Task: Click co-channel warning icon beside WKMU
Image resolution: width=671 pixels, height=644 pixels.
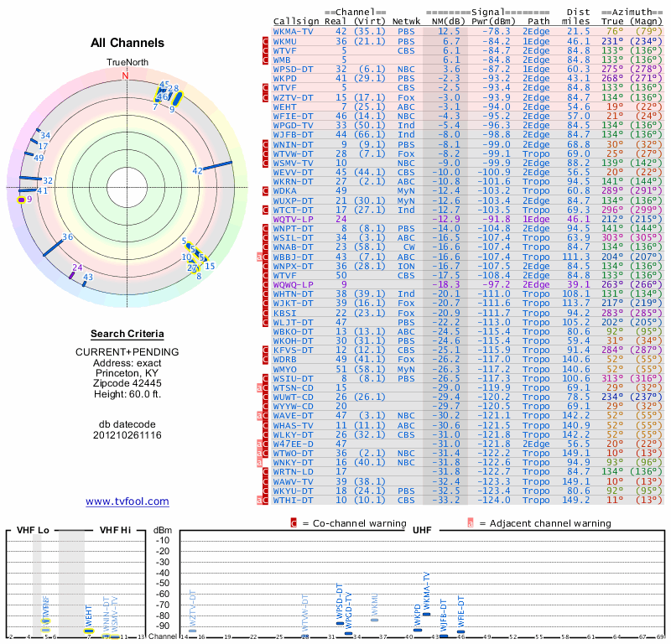Action: (266, 41)
